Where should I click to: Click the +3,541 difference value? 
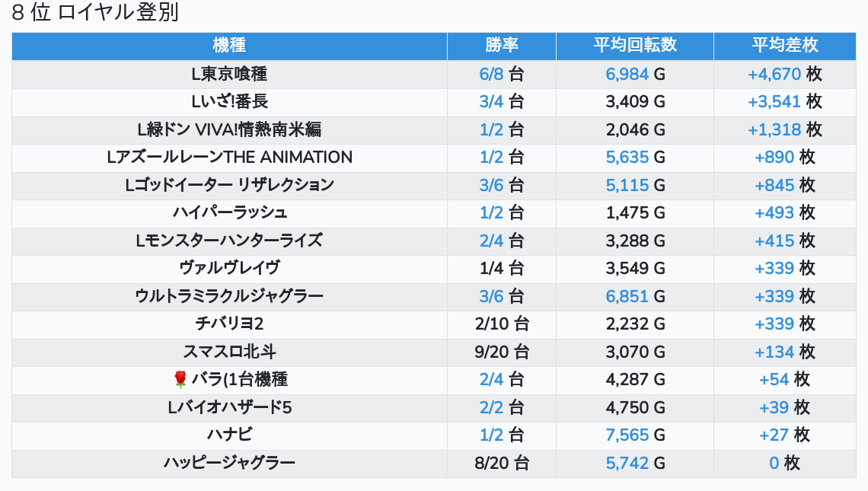[x=774, y=102]
